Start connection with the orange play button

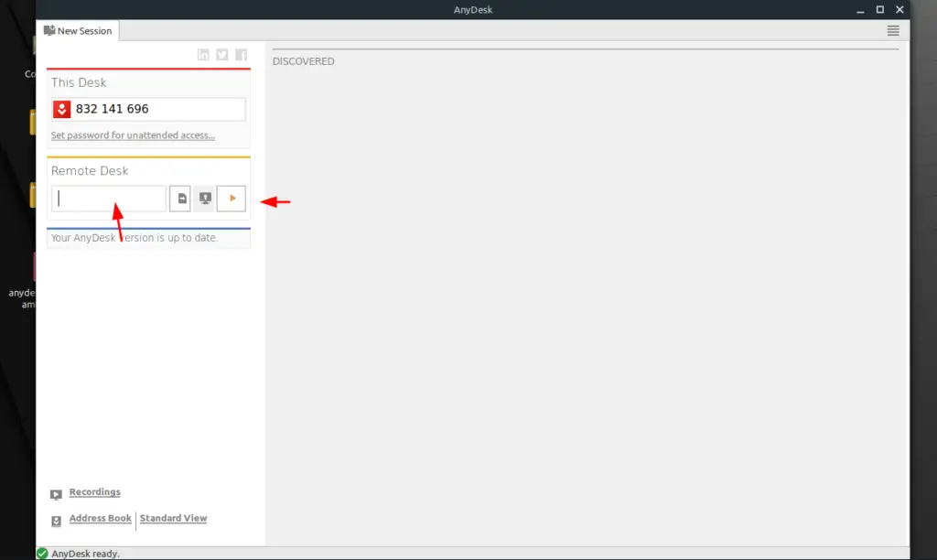click(x=232, y=199)
